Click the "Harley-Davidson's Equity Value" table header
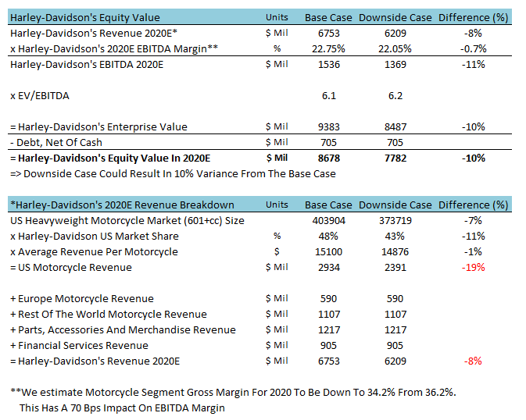This screenshot has height=420, width=526. 85,17
